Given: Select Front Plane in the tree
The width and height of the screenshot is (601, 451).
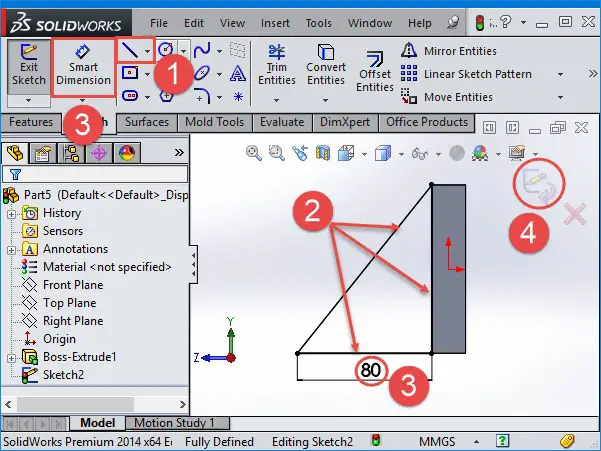Looking at the screenshot, I should (73, 285).
